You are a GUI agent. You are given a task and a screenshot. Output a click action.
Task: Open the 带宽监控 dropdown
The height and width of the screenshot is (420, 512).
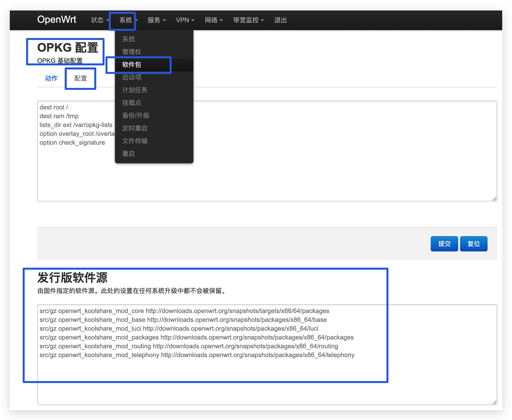pos(248,20)
